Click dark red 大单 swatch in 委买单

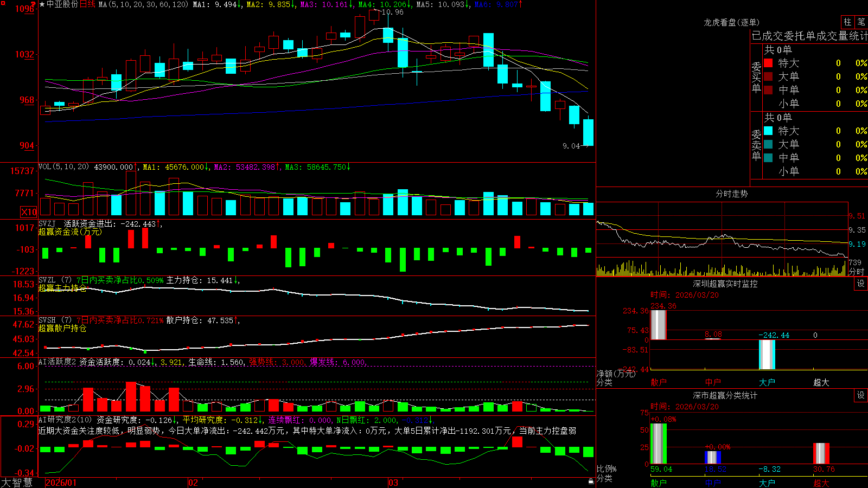pos(768,76)
